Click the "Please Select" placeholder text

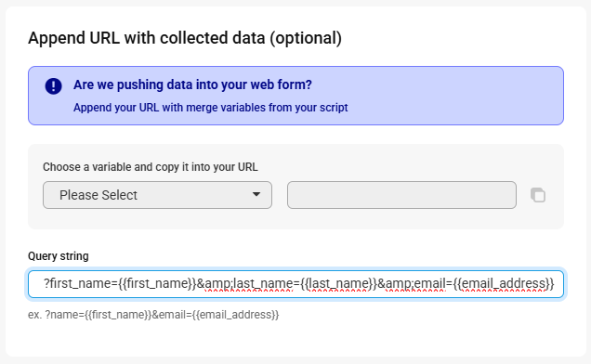pyautogui.click(x=98, y=195)
